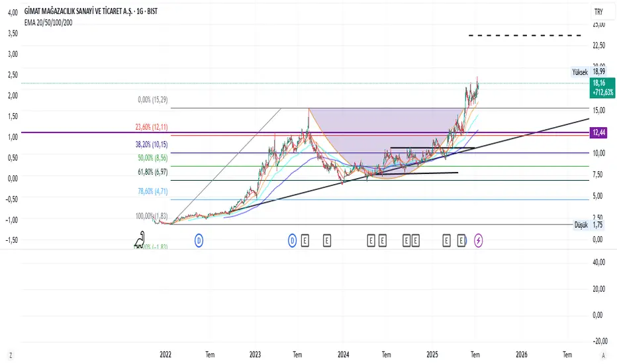617x364 pixels.
Task: Click the Z button at bottom left
Action: (11, 355)
